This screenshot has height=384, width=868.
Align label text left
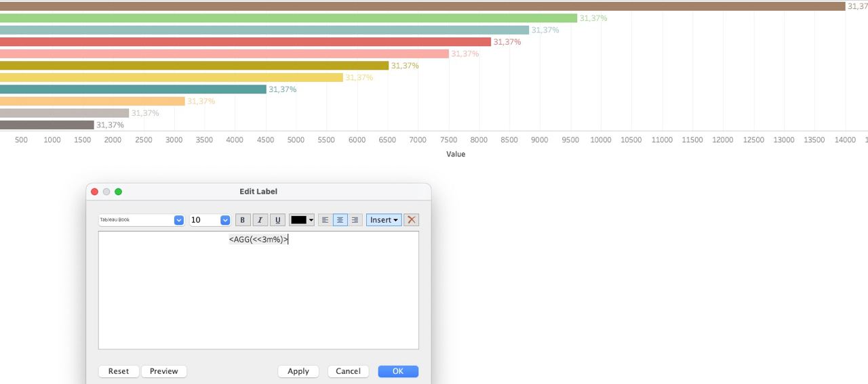[325, 220]
